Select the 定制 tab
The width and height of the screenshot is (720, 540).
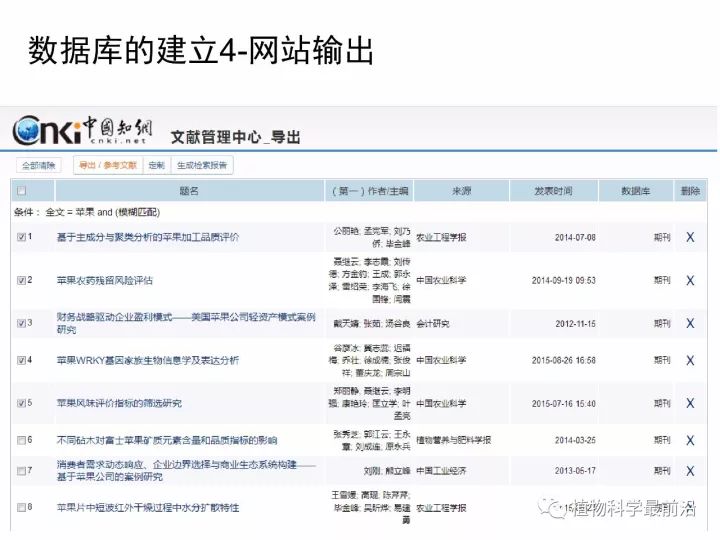coord(157,165)
